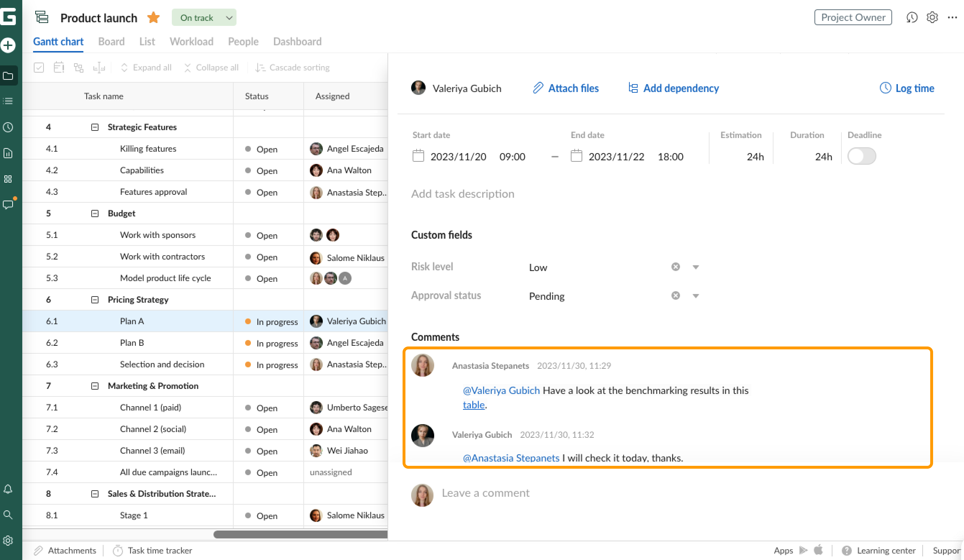Start the Task time tracker

(x=160, y=550)
